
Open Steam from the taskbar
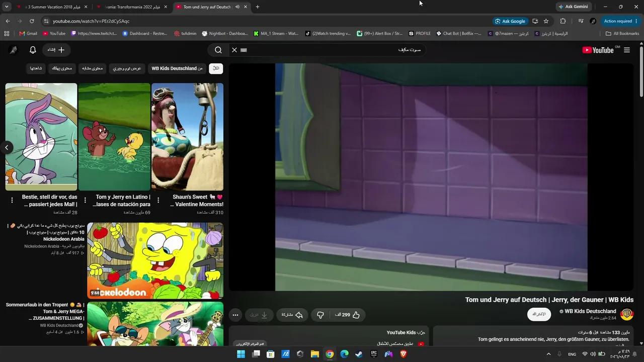359,354
